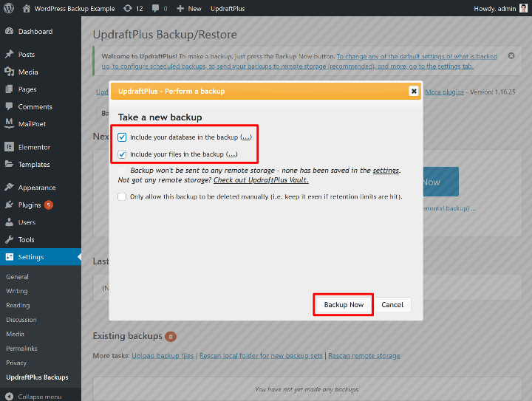Screen dimensions: 532x401
Task: Click the Media sidebar icon
Action: click(9, 72)
